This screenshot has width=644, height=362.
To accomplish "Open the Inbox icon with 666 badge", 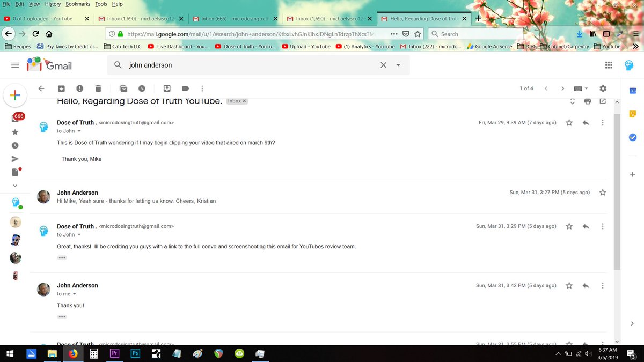I will [16, 117].
